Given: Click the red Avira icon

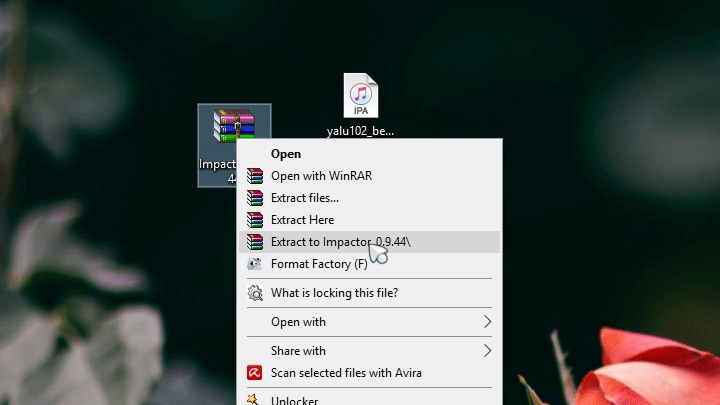Looking at the screenshot, I should click(254, 372).
